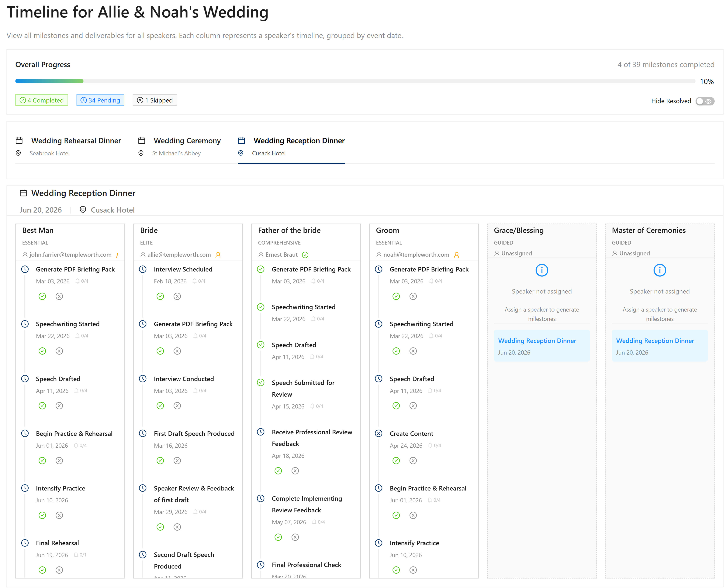Click the overall progress bar
The height and width of the screenshot is (588, 726).
coord(355,81)
